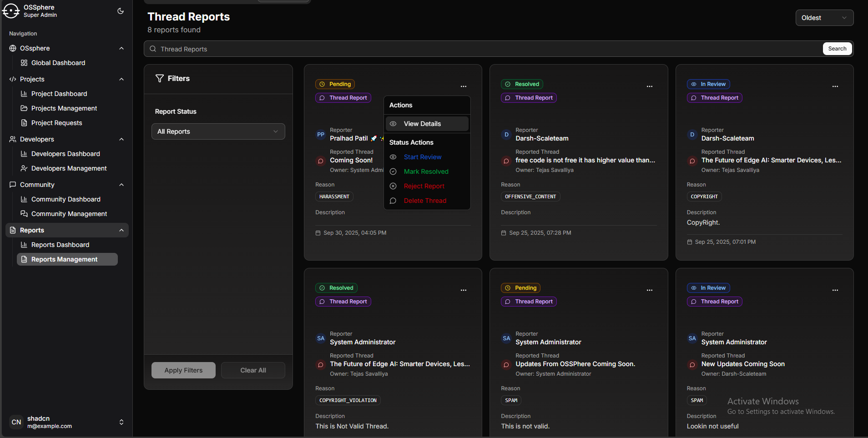
Task: Open reported thread 'New Updates Coming Soon'
Action: click(743, 364)
